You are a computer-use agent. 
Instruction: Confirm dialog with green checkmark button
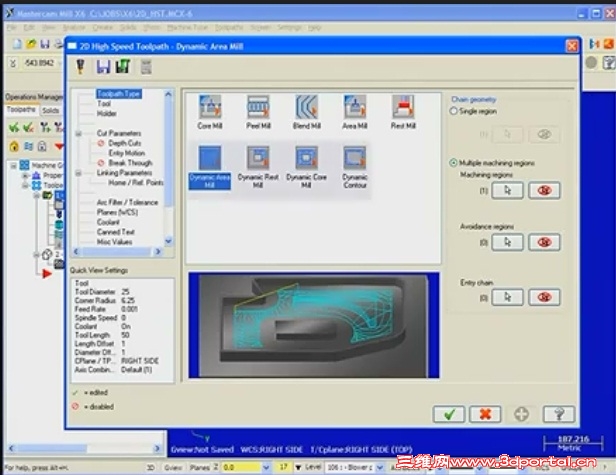coord(449,414)
